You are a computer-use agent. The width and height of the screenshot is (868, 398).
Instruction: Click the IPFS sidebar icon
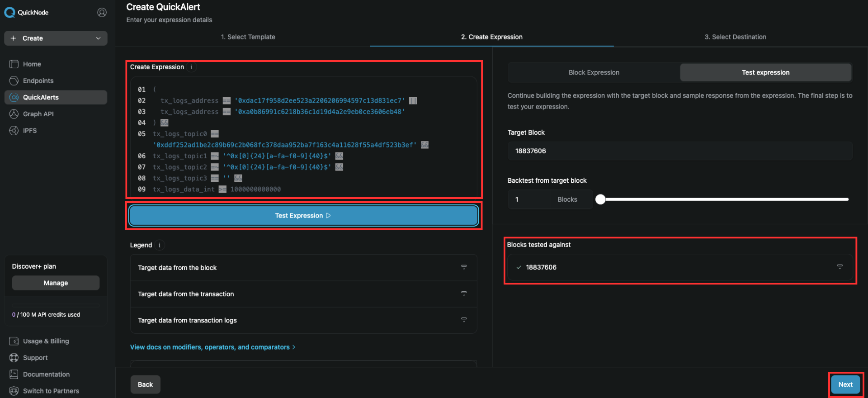tap(14, 131)
